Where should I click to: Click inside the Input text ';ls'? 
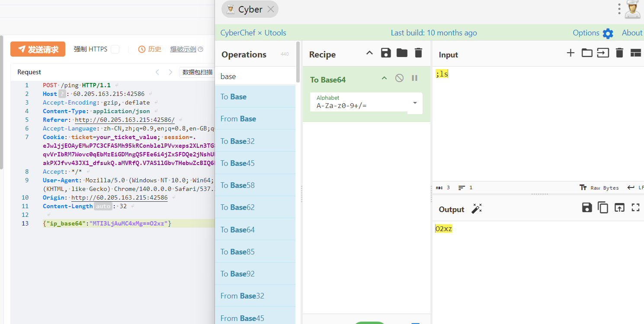[442, 74]
